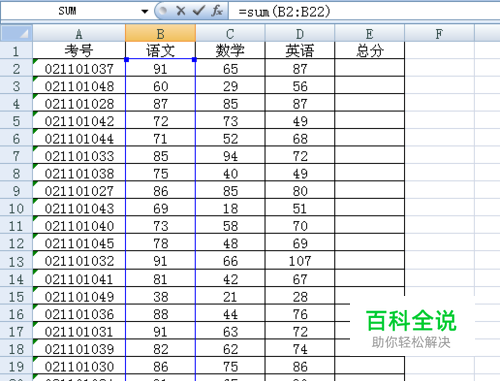Click English score 107 in row 13

coord(300,261)
